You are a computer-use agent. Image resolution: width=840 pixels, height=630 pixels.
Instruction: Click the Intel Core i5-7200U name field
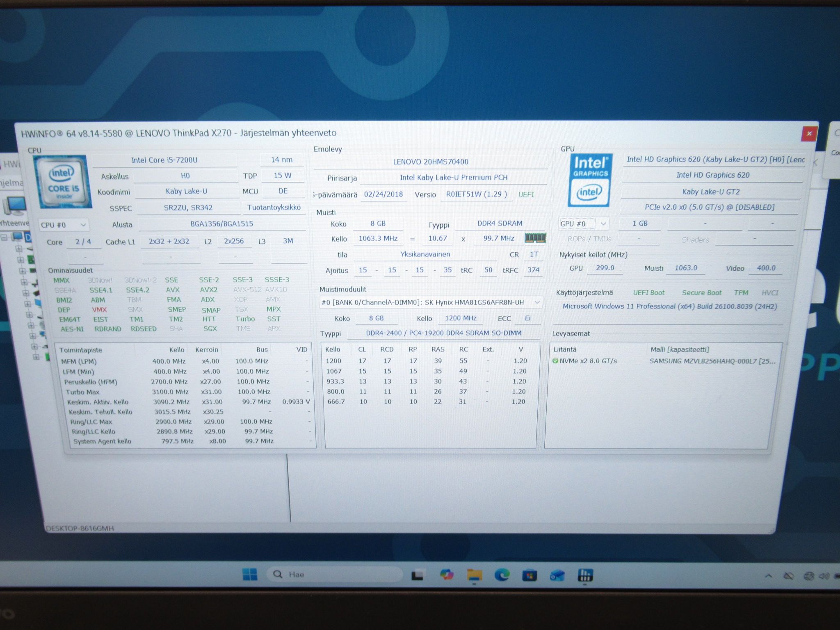click(164, 160)
